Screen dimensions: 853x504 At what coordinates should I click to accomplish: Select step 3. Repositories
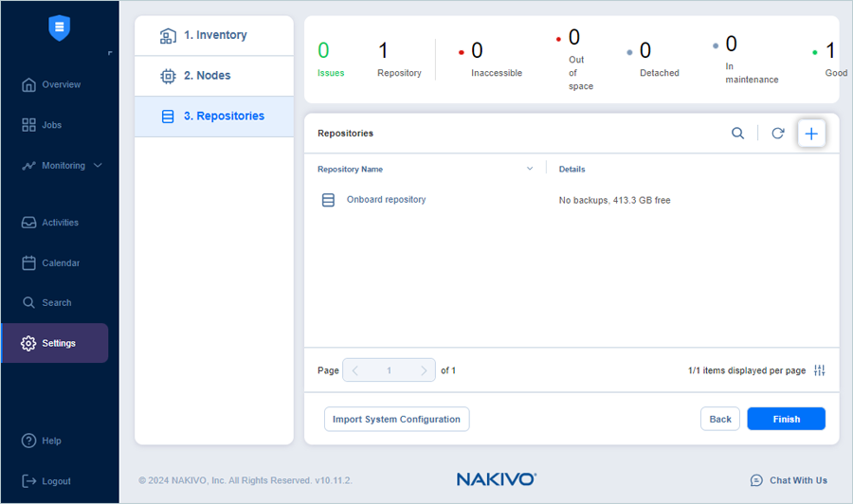coord(214,117)
